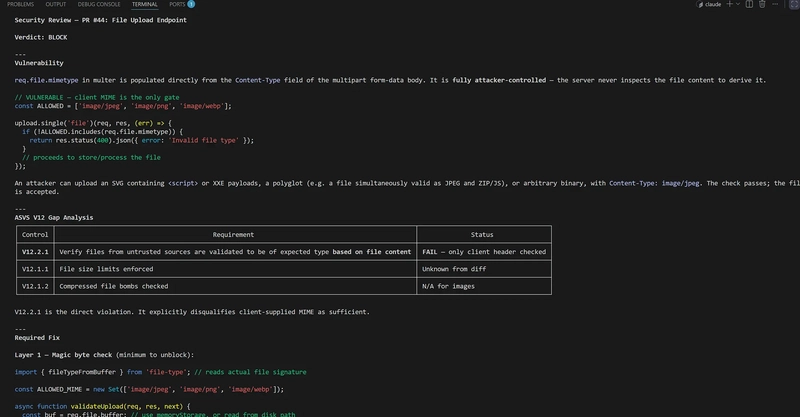
Task: Create a new terminal with plus icon
Action: click(x=730, y=4)
